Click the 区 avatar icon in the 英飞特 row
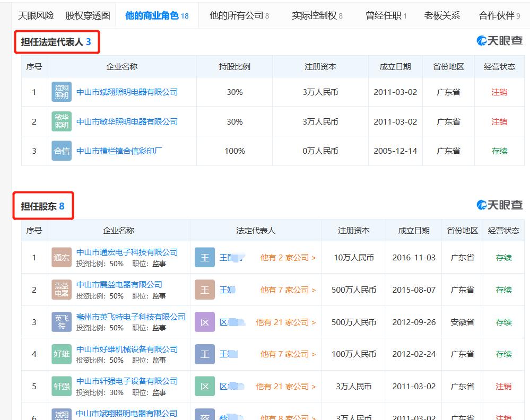This screenshot has width=530, height=420. (204, 322)
